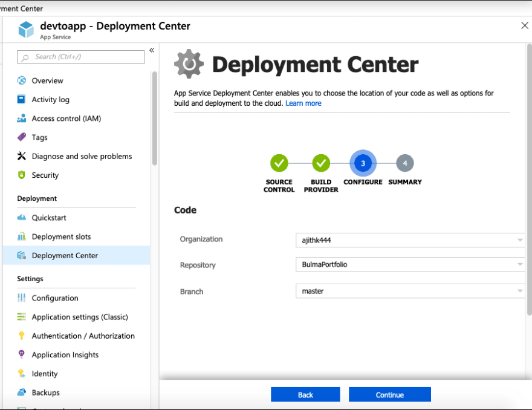The height and width of the screenshot is (410, 532).
Task: Open Backups in the sidebar
Action: 77,392
